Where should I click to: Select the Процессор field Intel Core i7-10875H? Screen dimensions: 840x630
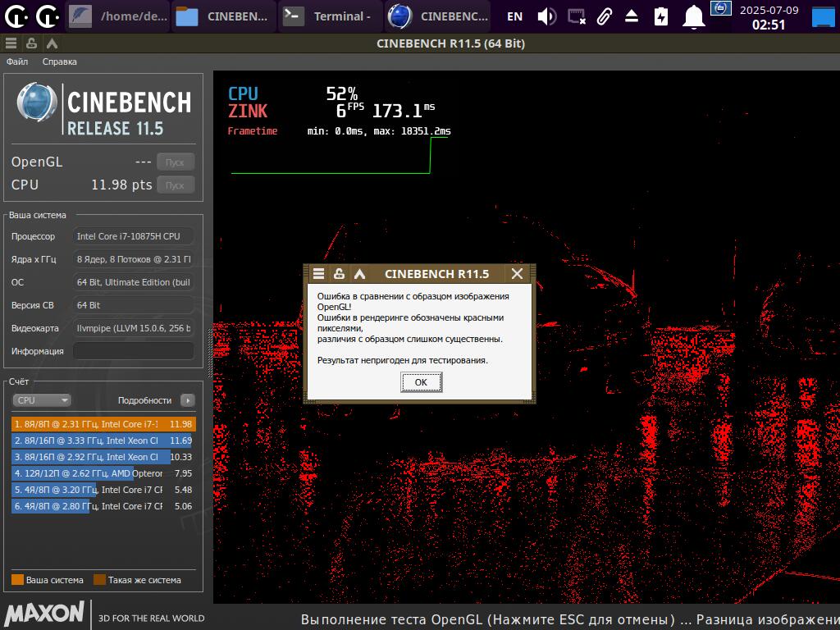click(x=134, y=236)
